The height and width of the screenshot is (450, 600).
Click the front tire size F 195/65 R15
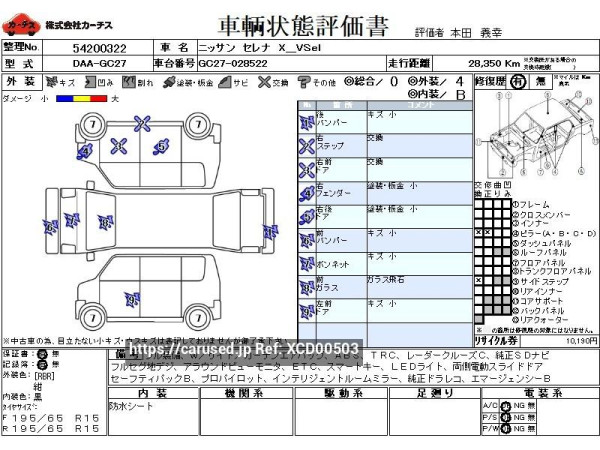pyautogui.click(x=51, y=418)
